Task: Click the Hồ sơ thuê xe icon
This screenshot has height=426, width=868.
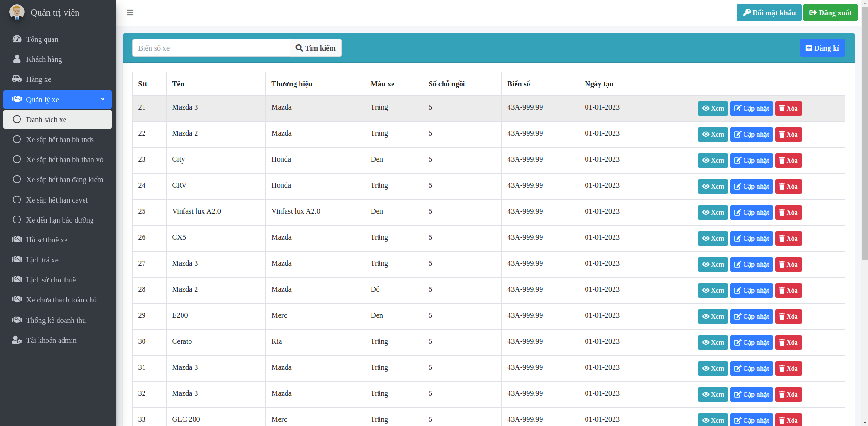Action: [17, 240]
